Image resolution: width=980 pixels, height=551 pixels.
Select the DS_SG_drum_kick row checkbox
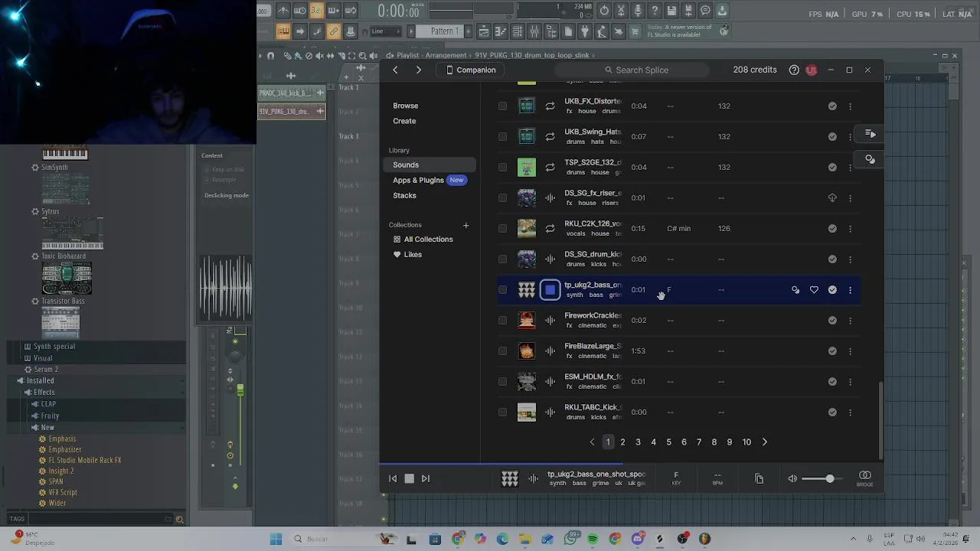pyautogui.click(x=502, y=259)
